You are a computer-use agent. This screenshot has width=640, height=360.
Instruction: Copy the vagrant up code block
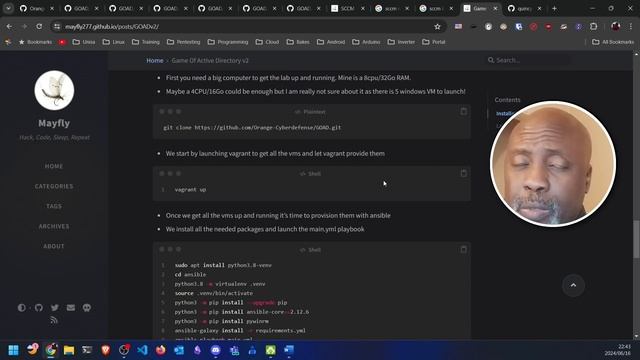(463, 173)
